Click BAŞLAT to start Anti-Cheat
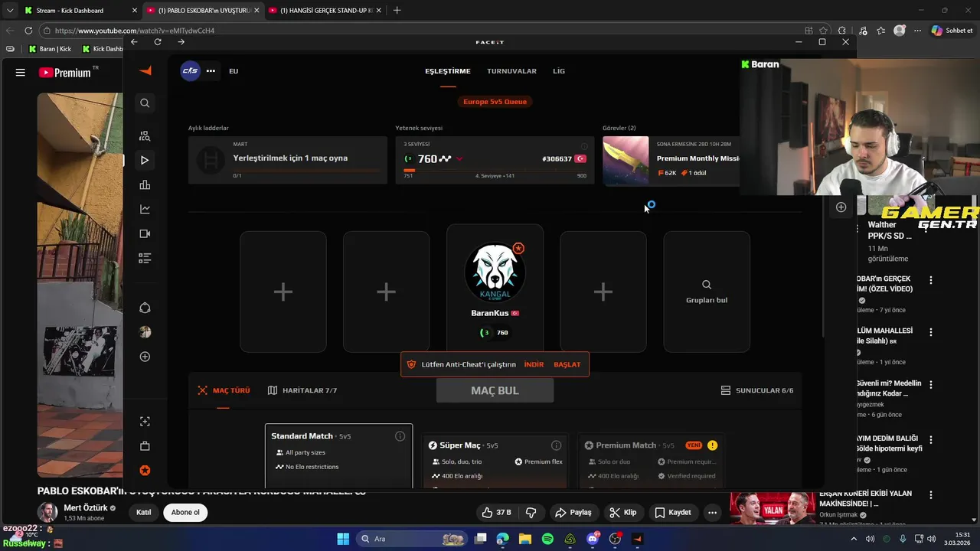This screenshot has height=551, width=980. pyautogui.click(x=567, y=364)
